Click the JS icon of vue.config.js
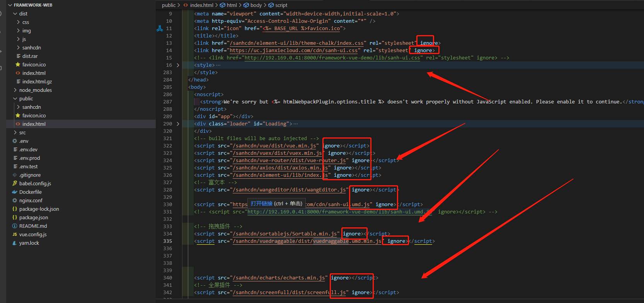Image resolution: width=644 pixels, height=303 pixels. [15, 235]
